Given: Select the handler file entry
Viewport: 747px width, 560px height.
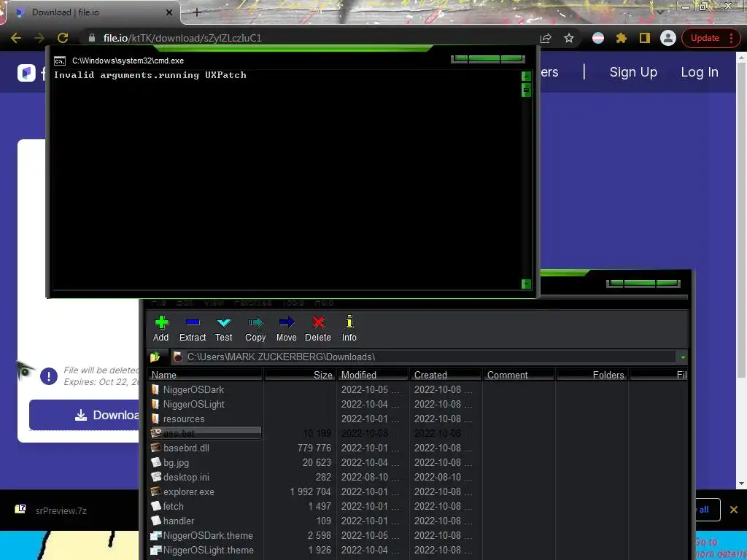Looking at the screenshot, I should [179, 521].
